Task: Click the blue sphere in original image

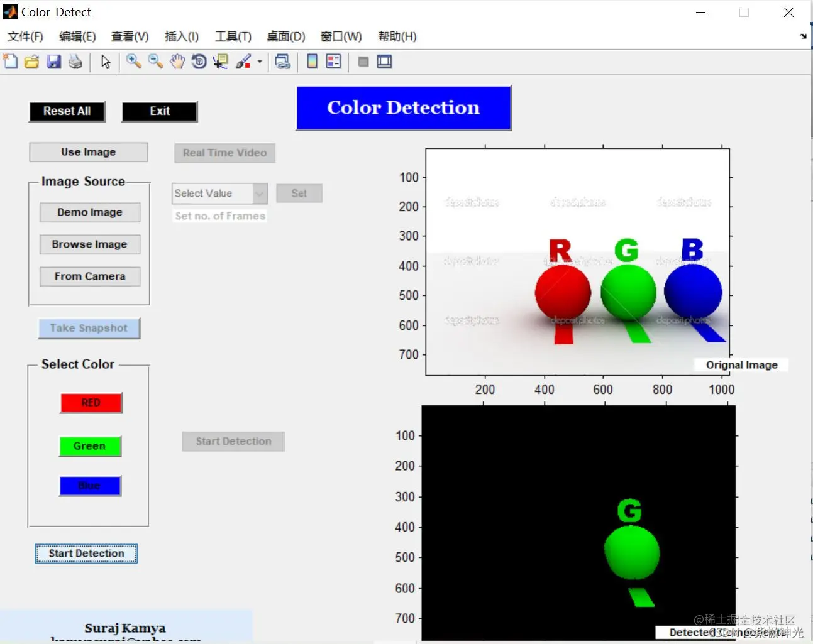Action: (693, 291)
